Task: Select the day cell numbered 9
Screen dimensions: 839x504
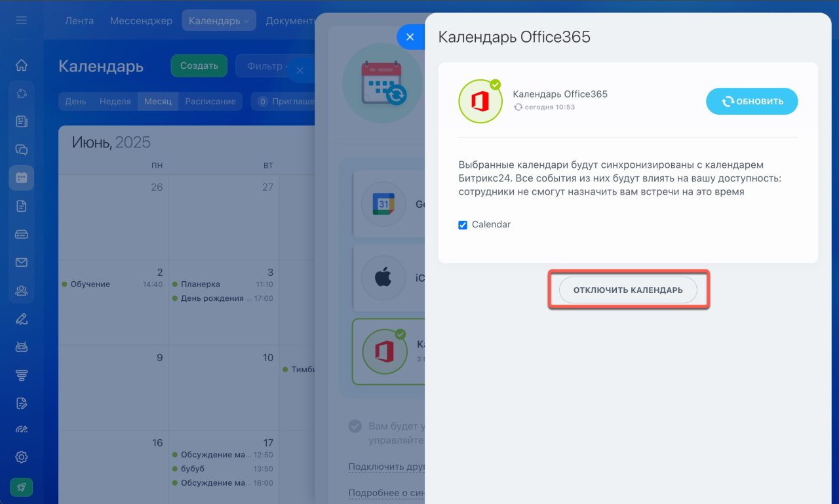Action: click(113, 388)
